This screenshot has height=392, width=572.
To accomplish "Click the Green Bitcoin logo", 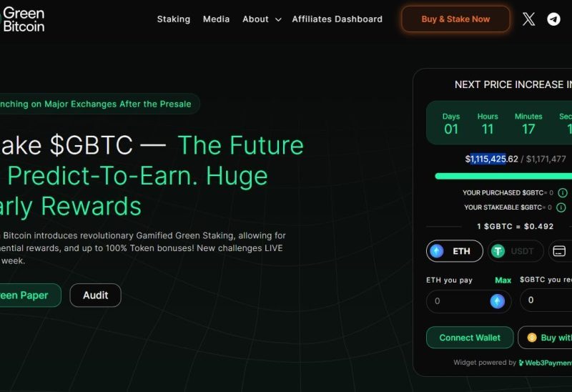I will pyautogui.click(x=23, y=20).
